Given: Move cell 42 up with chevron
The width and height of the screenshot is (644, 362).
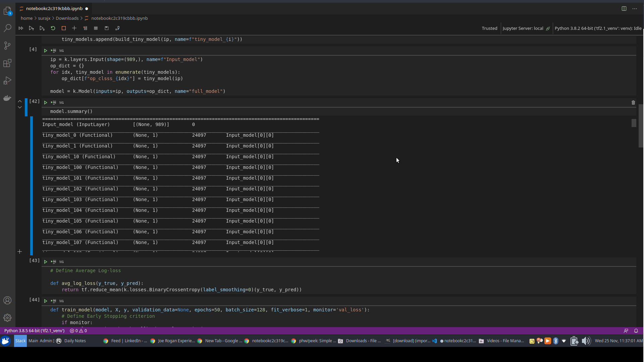Looking at the screenshot, I should tap(20, 101).
